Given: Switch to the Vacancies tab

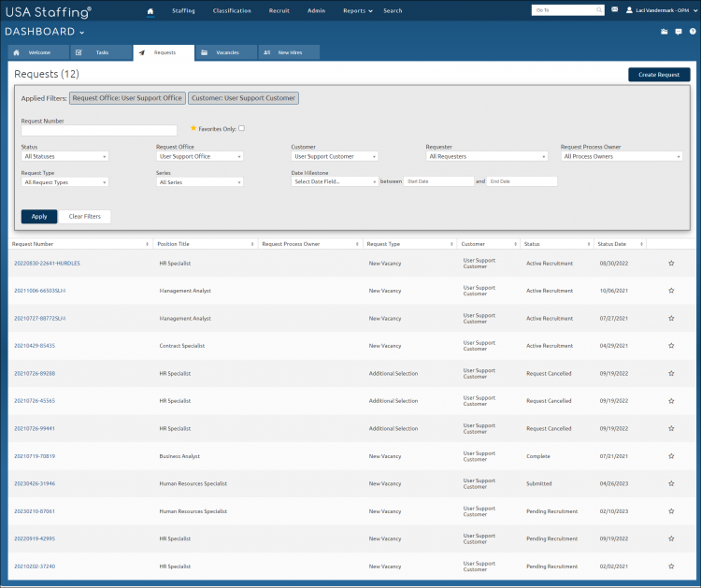Looking at the screenshot, I should [x=227, y=52].
